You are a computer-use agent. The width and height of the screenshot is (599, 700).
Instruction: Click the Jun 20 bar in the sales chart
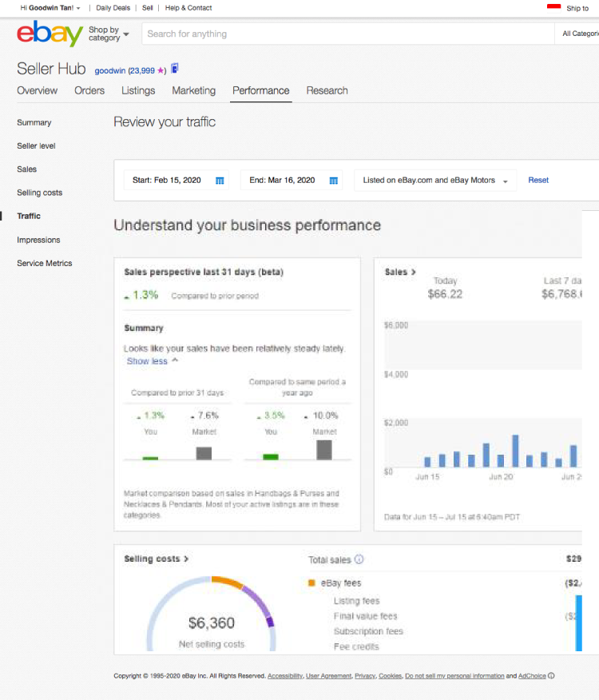point(500,461)
